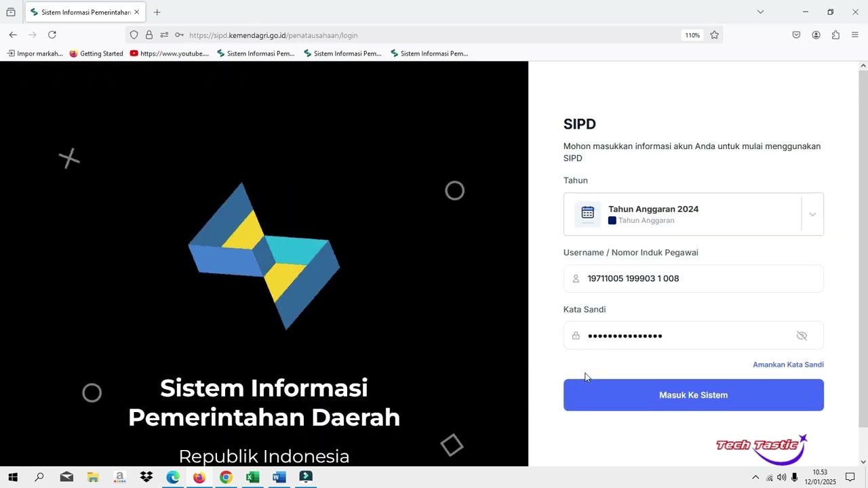The width and height of the screenshot is (868, 488).
Task: Open the Windows Start menu
Action: coord(12,477)
